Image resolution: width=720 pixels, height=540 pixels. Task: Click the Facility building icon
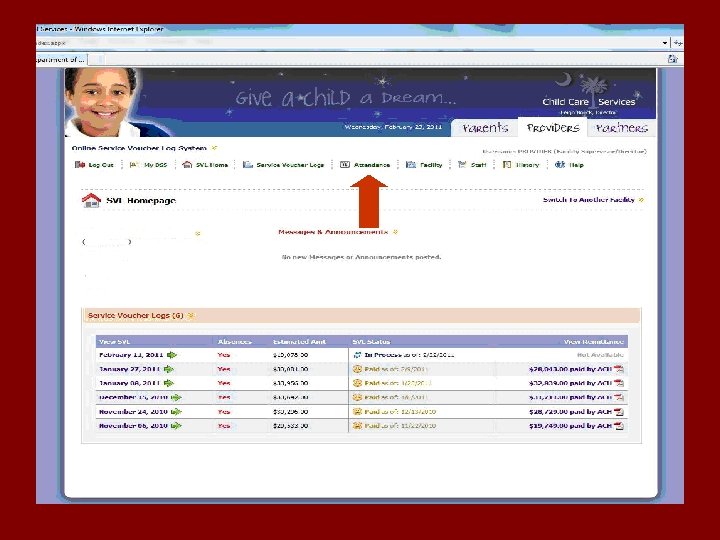click(411, 164)
